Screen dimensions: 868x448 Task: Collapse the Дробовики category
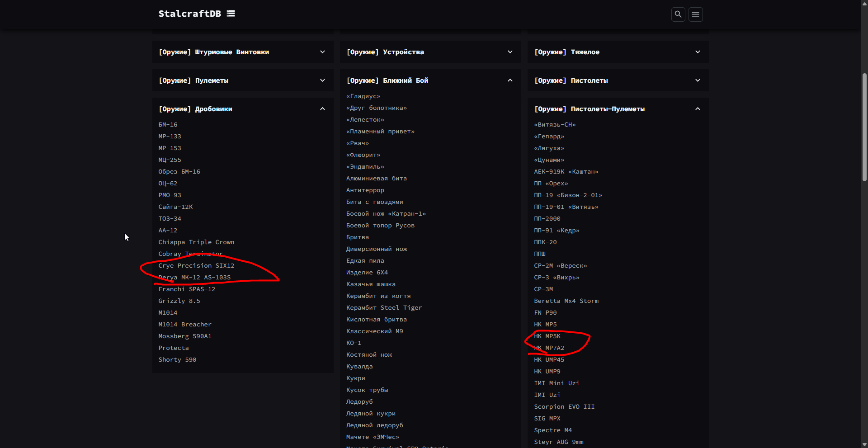[x=243, y=109]
